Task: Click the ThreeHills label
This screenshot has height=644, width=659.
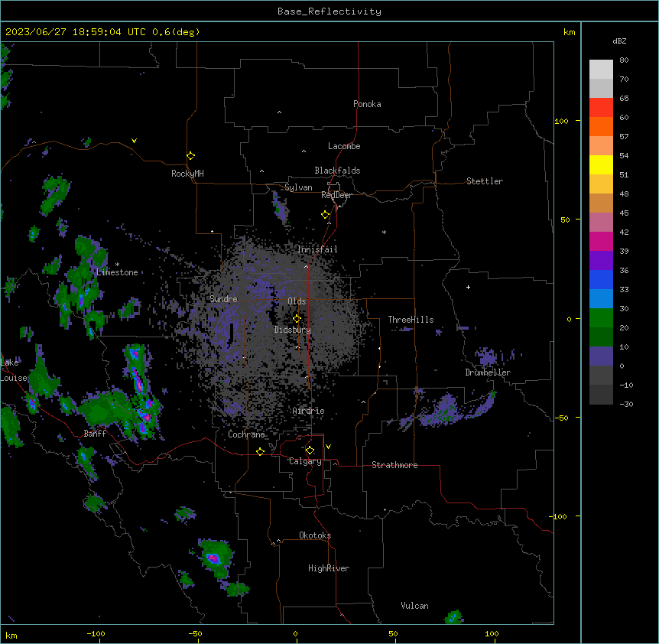Action: [x=411, y=320]
